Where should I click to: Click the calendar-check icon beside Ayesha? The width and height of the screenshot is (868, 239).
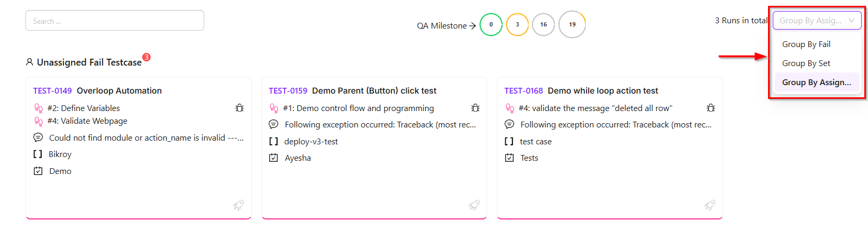pos(273,158)
